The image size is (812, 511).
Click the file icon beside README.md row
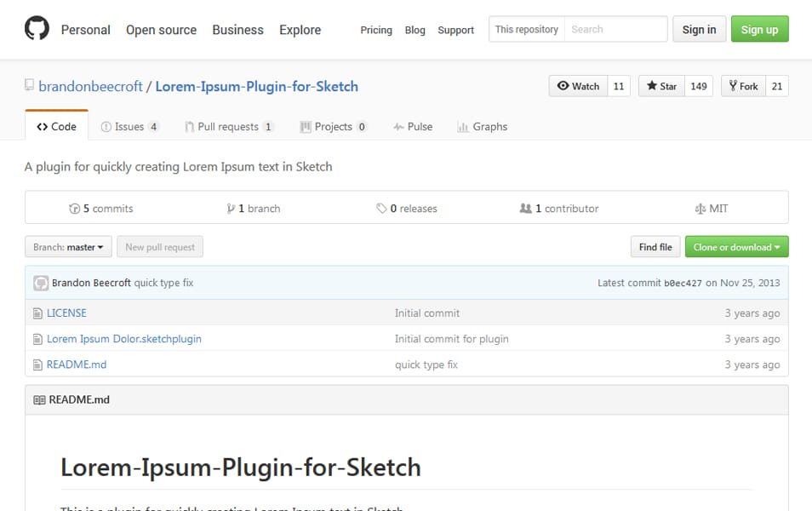[x=37, y=365]
